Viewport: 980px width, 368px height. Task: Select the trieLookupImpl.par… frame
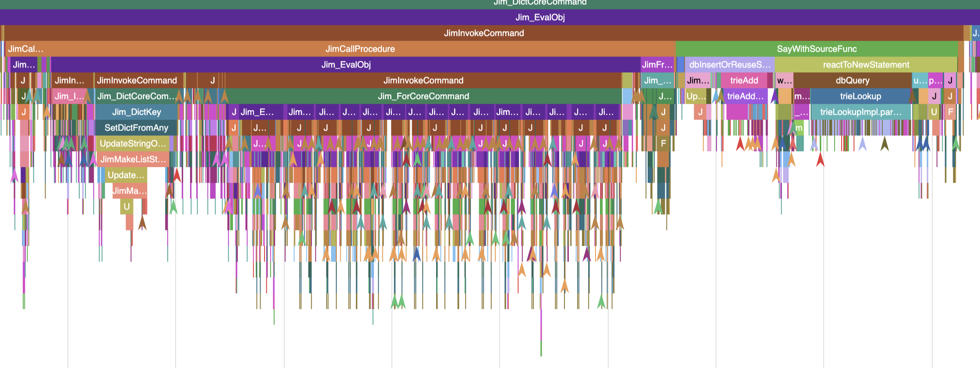[860, 112]
